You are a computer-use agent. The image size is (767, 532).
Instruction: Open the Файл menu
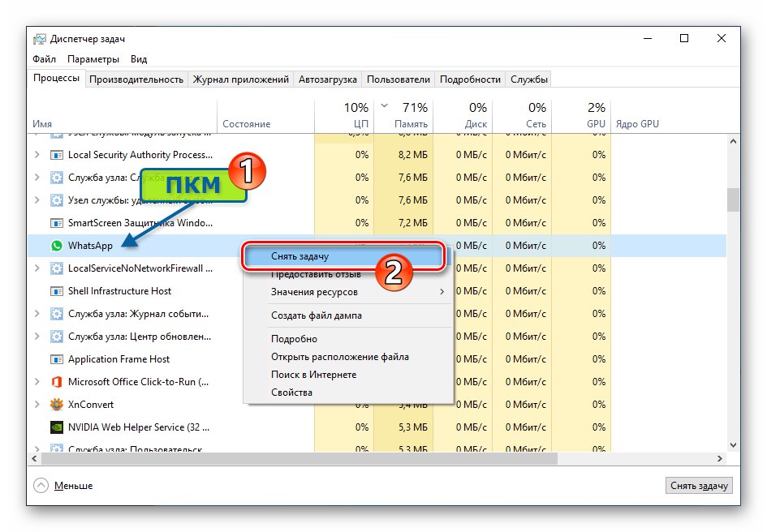44,59
